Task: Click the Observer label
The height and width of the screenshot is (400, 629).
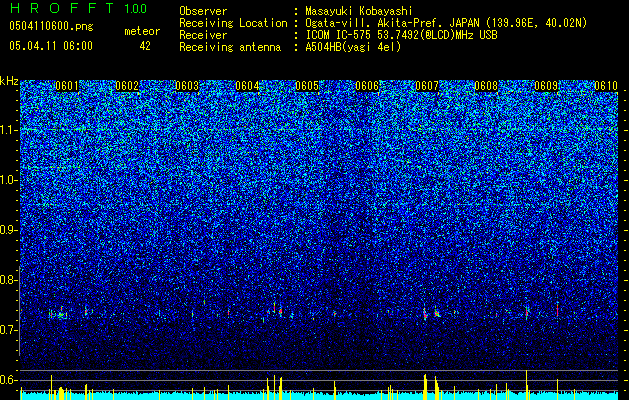Action: pyautogui.click(x=203, y=11)
